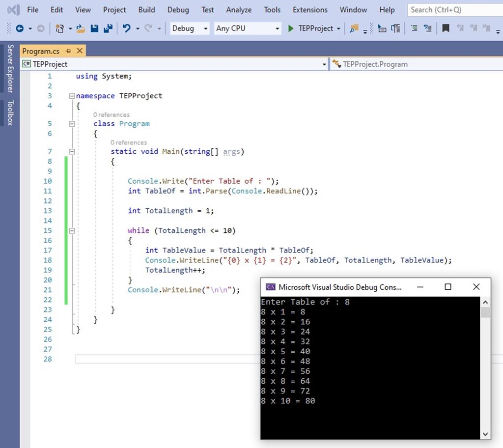Click the Save All icon
The image size is (503, 448).
[x=108, y=28]
